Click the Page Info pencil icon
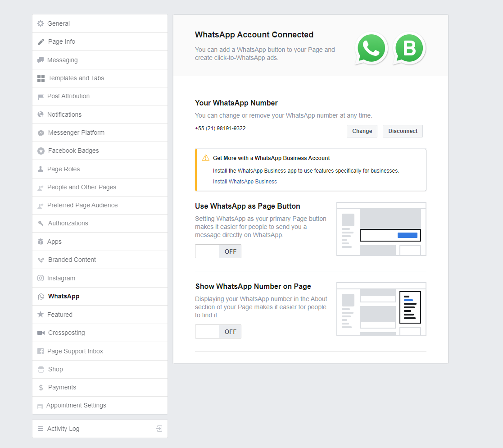 [x=41, y=42]
